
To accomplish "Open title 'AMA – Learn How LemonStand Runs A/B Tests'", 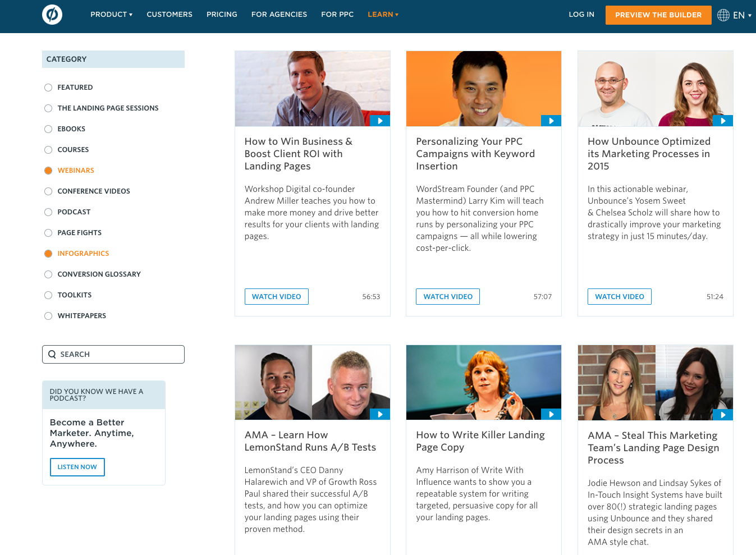I will click(x=310, y=441).
